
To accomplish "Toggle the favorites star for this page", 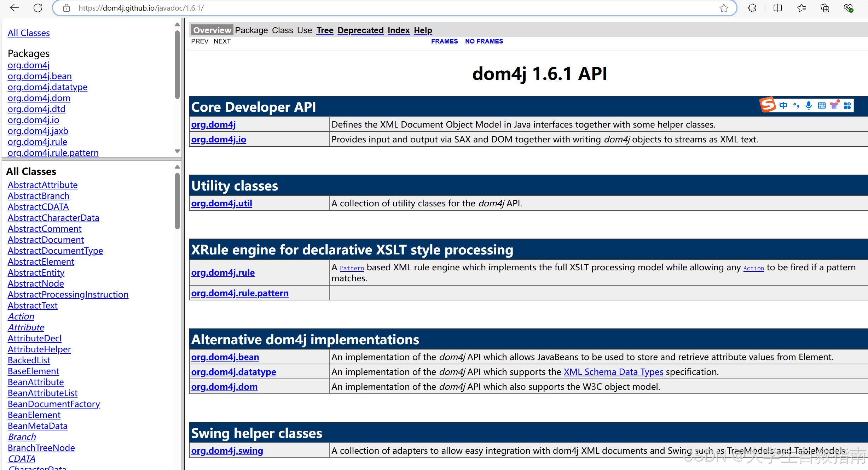I will click(x=724, y=8).
